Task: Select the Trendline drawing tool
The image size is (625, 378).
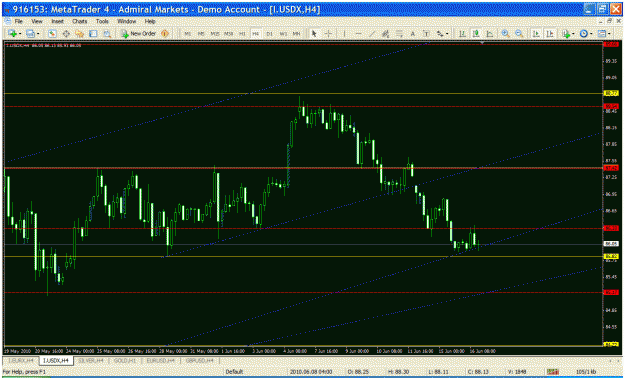Action: [x=372, y=34]
